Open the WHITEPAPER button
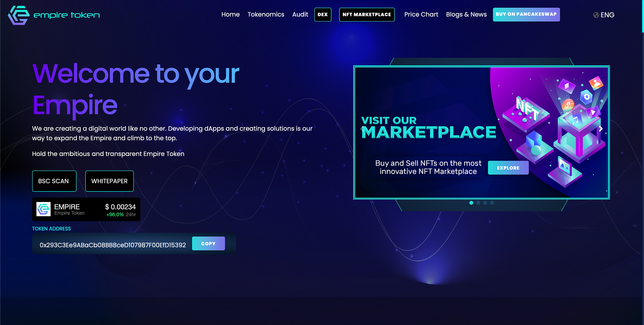Image resolution: width=644 pixels, height=325 pixels. 109,181
